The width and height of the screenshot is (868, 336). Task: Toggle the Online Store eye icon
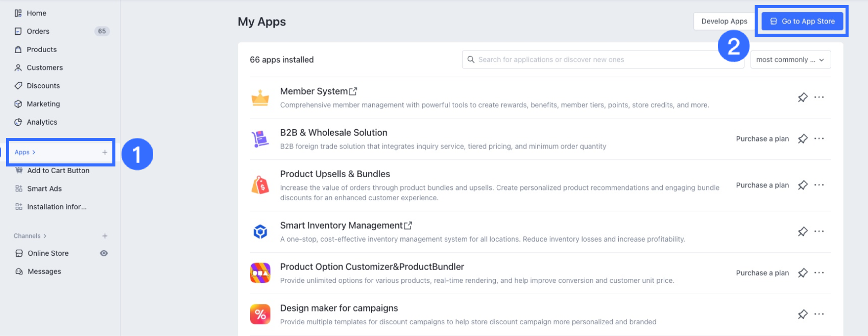point(104,253)
